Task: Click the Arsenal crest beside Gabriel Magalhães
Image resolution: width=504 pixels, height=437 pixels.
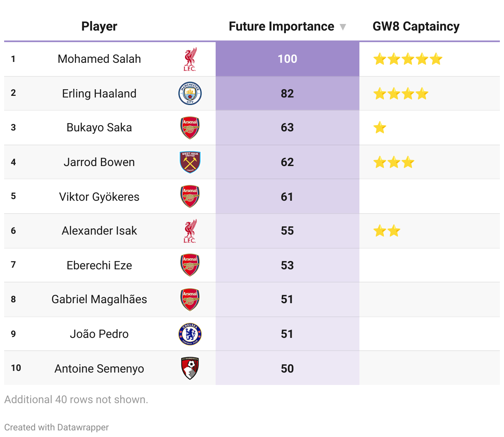Action: point(190,299)
